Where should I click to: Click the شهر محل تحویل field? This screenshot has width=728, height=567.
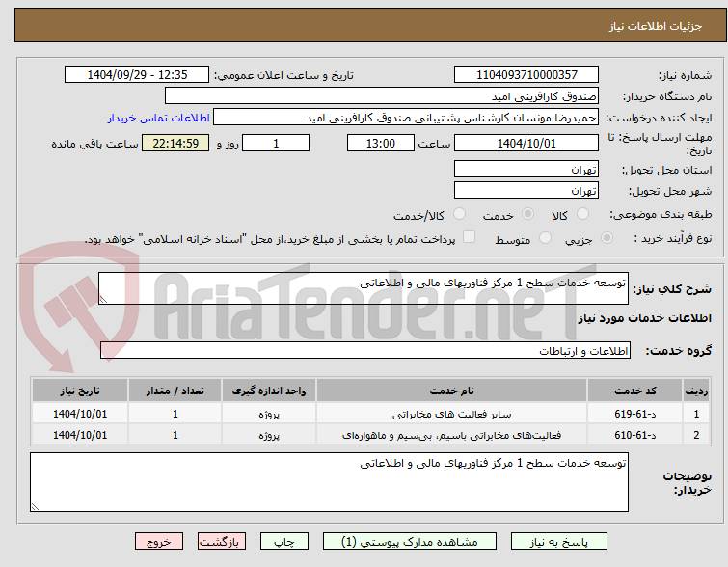click(x=526, y=190)
